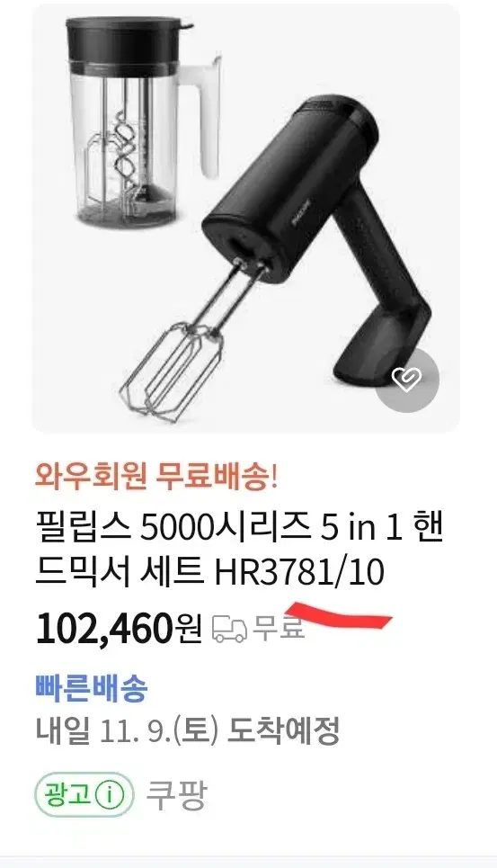Click the 102,460원 price
This screenshot has width=497, height=868.
pos(119,630)
